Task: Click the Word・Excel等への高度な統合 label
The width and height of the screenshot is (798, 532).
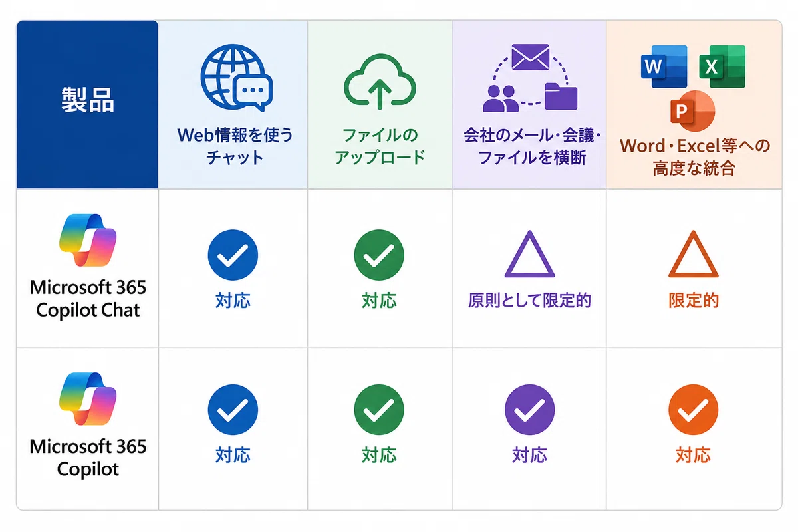Action: [x=694, y=157]
